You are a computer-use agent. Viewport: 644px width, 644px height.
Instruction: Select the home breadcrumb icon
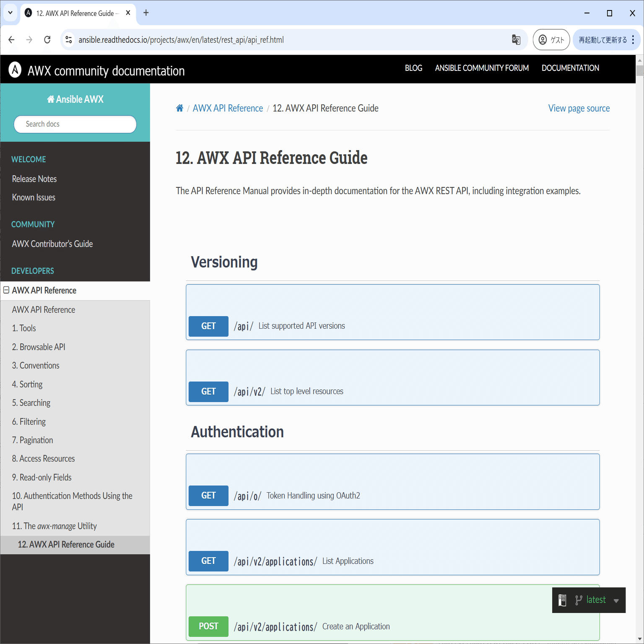coord(179,108)
